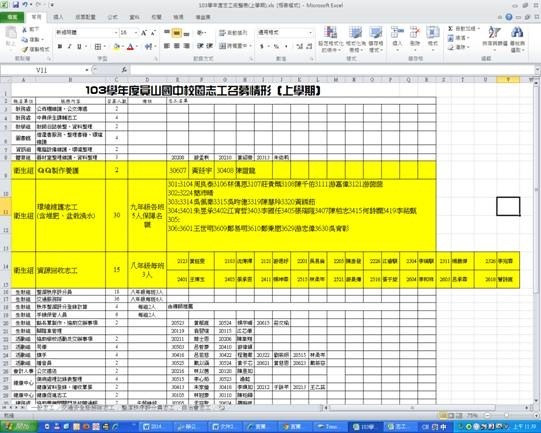The image size is (541, 433).
Task: Click the Delete Cells icon
Action: pyautogui.click(x=415, y=37)
